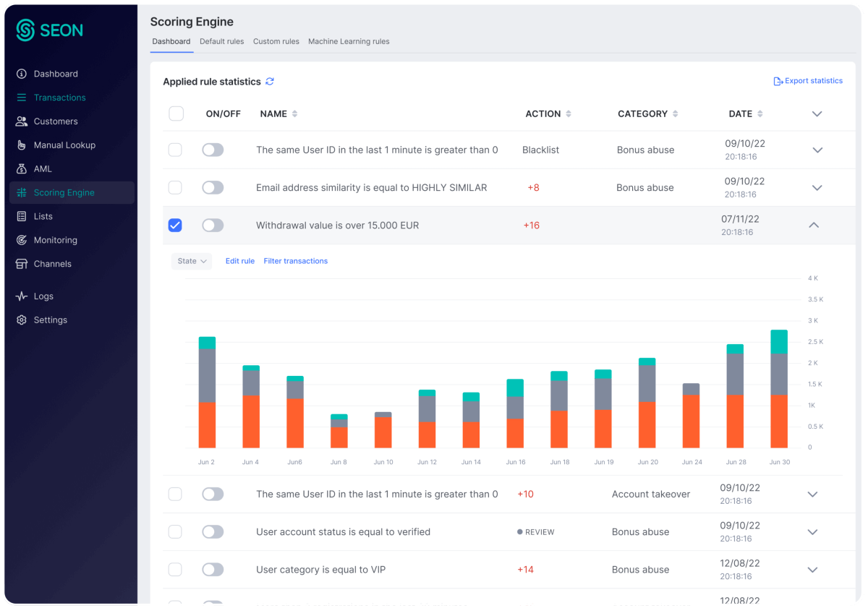Collapse the Withdrawal value rule row

click(x=814, y=226)
